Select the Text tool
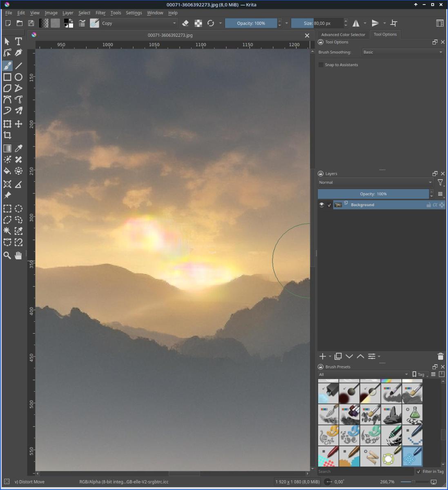Viewport: 448px width, 490px height. (18, 41)
